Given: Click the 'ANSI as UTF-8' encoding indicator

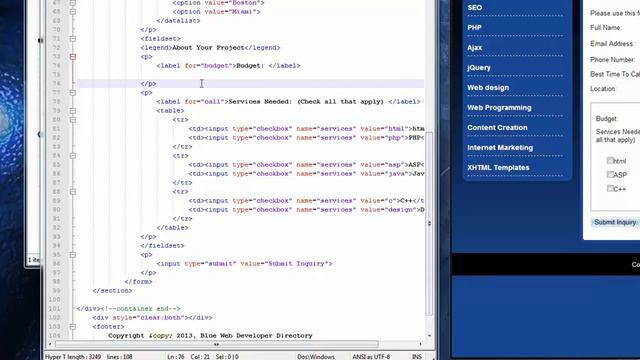Looking at the screenshot, I should coord(371,357).
